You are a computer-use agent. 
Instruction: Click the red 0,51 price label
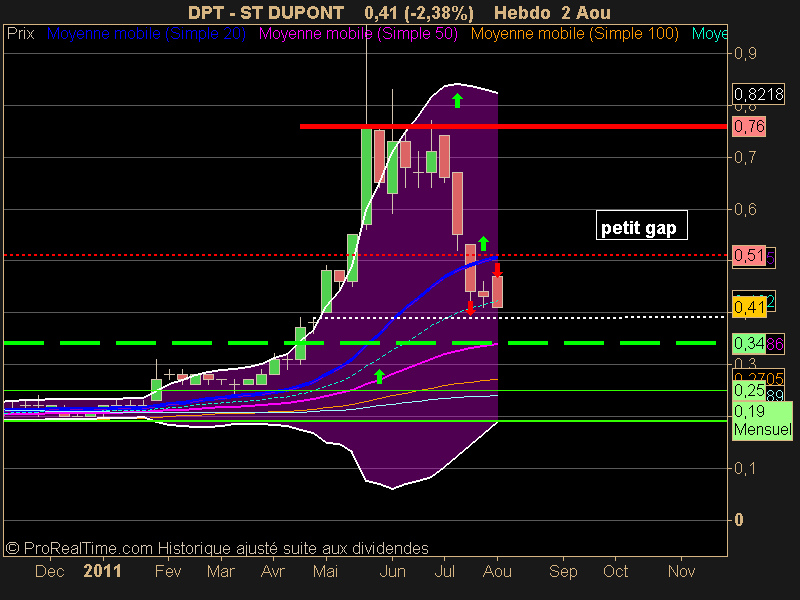pos(749,255)
